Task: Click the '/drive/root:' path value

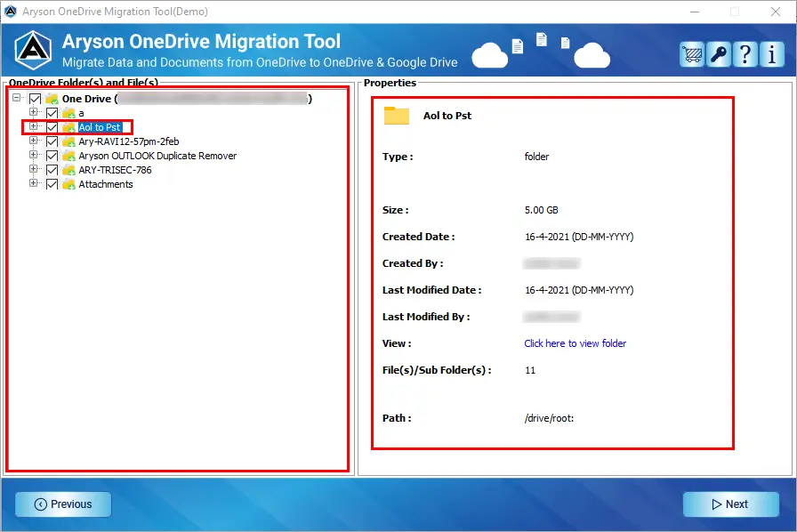Action: tap(549, 418)
